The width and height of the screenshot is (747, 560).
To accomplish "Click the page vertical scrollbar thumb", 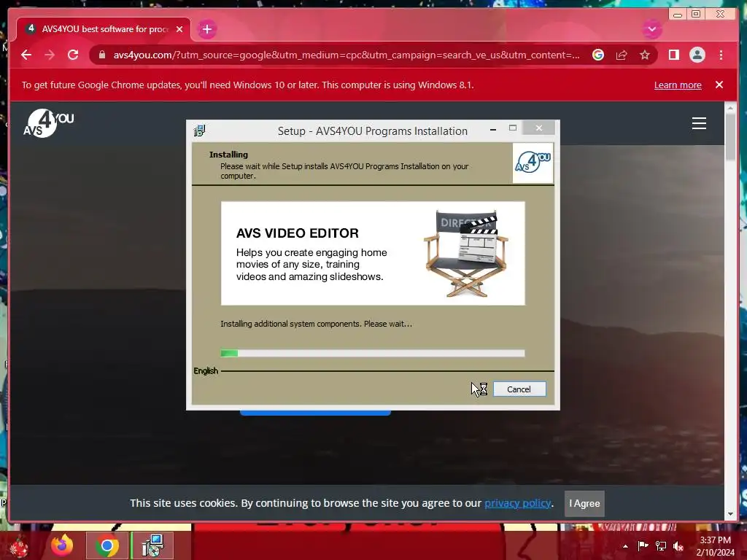I will (730, 137).
